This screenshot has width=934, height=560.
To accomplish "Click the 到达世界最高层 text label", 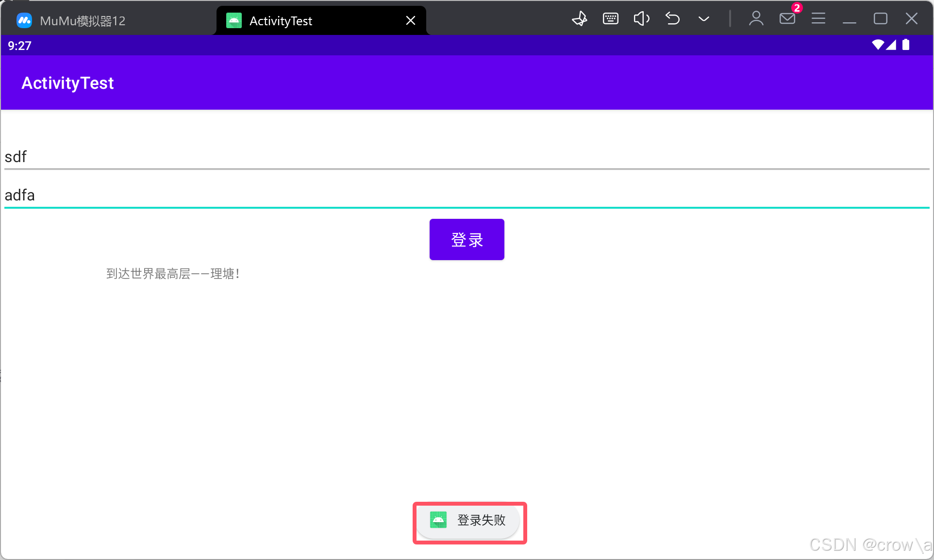I will coord(173,274).
